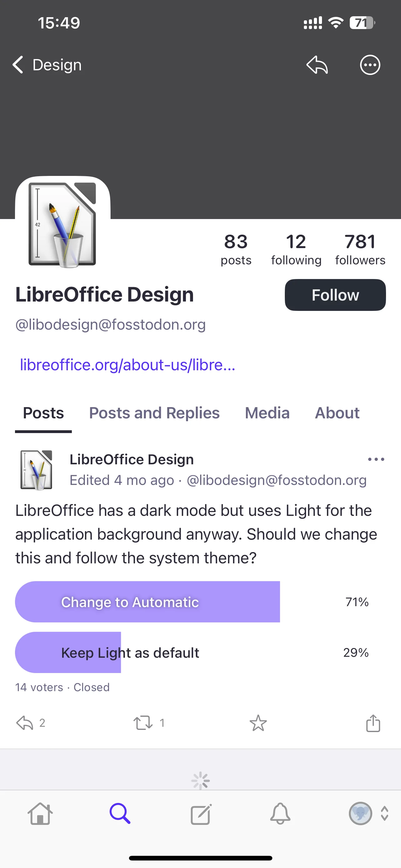The image size is (401, 868).
Task: Go back to Design
Action: pyautogui.click(x=47, y=65)
